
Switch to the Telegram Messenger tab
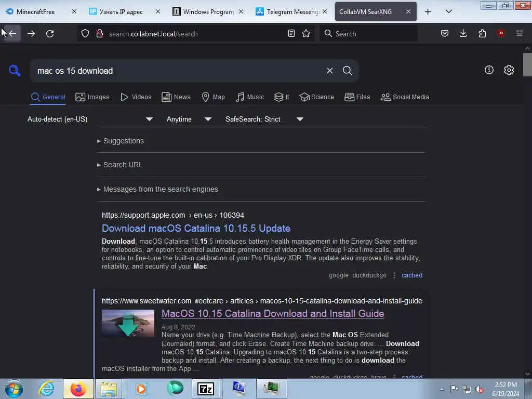coord(292,11)
